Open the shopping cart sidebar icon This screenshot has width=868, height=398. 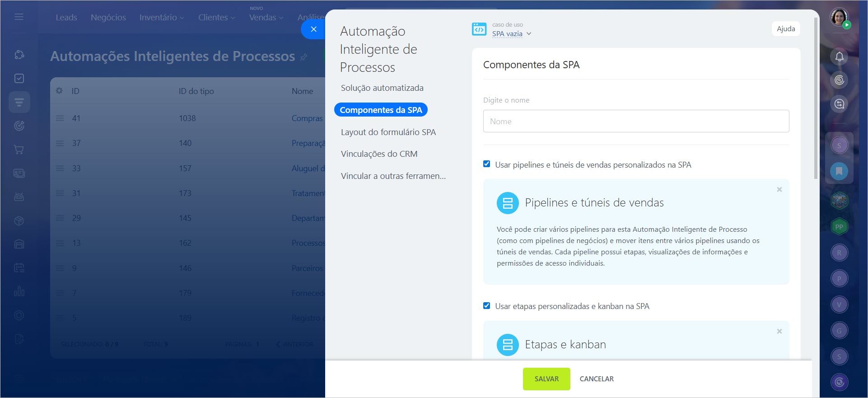(x=19, y=150)
